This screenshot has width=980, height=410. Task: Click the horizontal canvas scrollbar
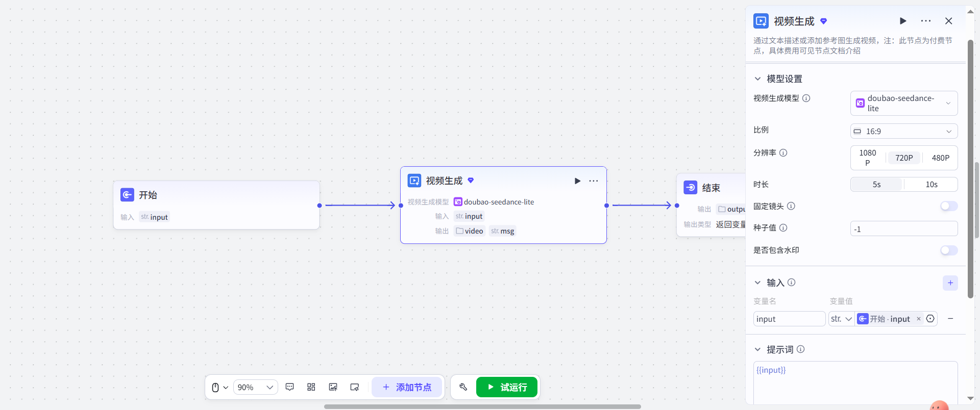482,406
